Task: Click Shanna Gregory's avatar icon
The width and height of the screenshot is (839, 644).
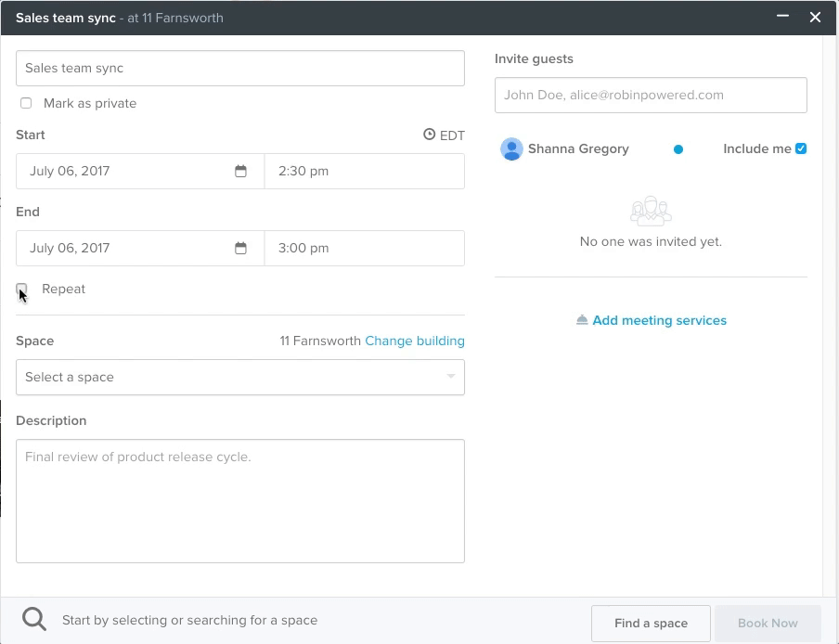Action: [511, 148]
